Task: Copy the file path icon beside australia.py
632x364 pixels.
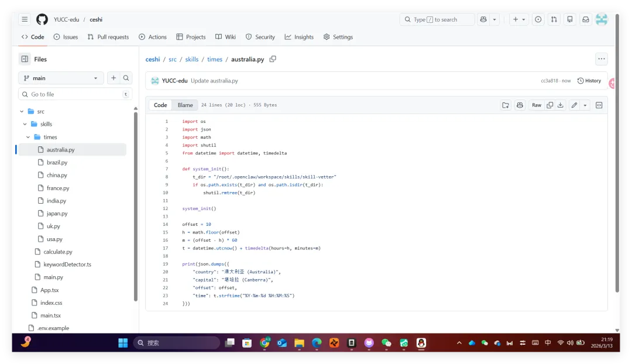Action: pos(273,59)
